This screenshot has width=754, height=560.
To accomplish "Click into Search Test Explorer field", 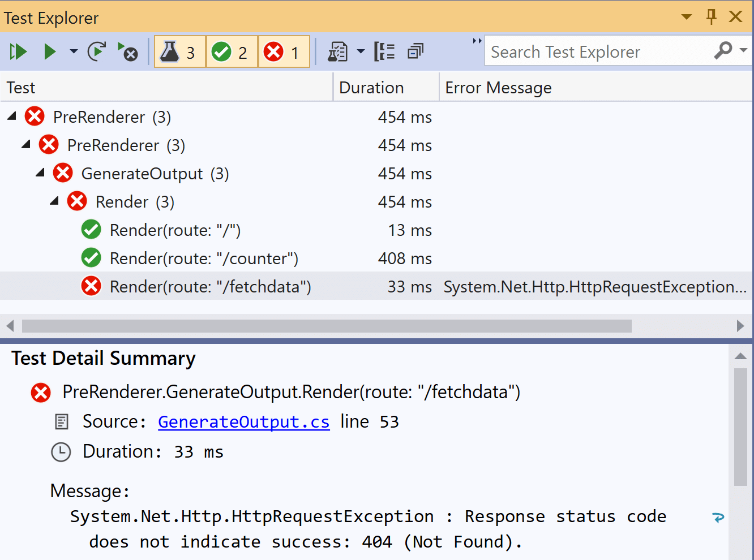I will 597,52.
